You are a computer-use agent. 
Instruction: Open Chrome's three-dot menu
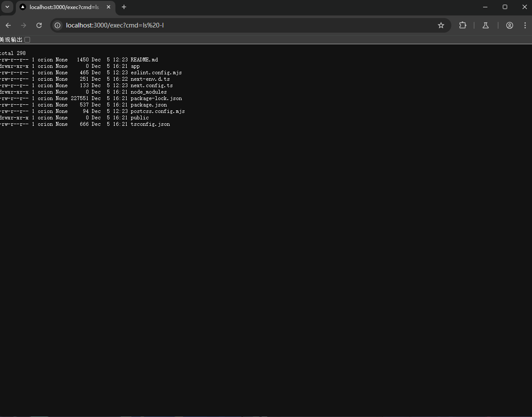point(525,25)
